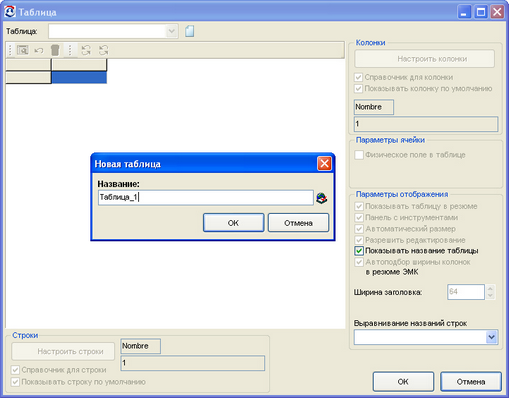Cancel the Новая таблица dialog
509x398 pixels.
coord(298,223)
